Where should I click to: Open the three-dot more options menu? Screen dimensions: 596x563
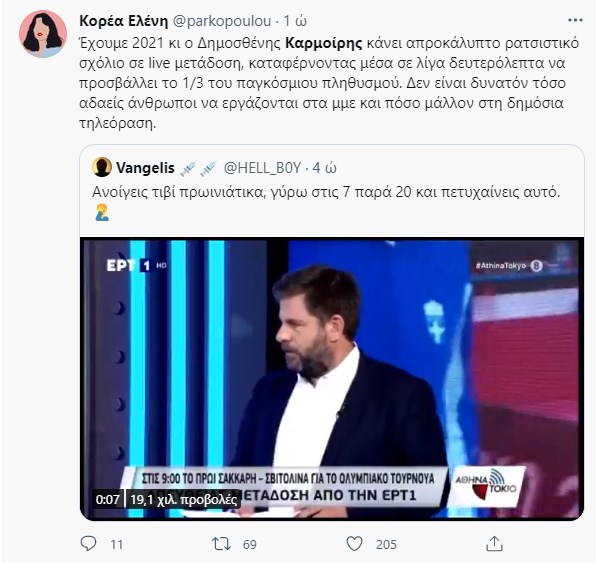coord(575,21)
